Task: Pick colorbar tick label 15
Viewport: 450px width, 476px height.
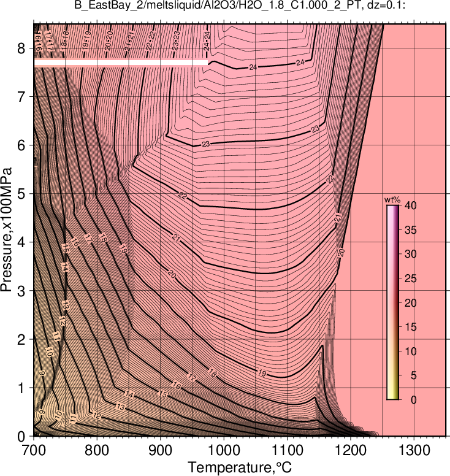Action: [x=411, y=327]
